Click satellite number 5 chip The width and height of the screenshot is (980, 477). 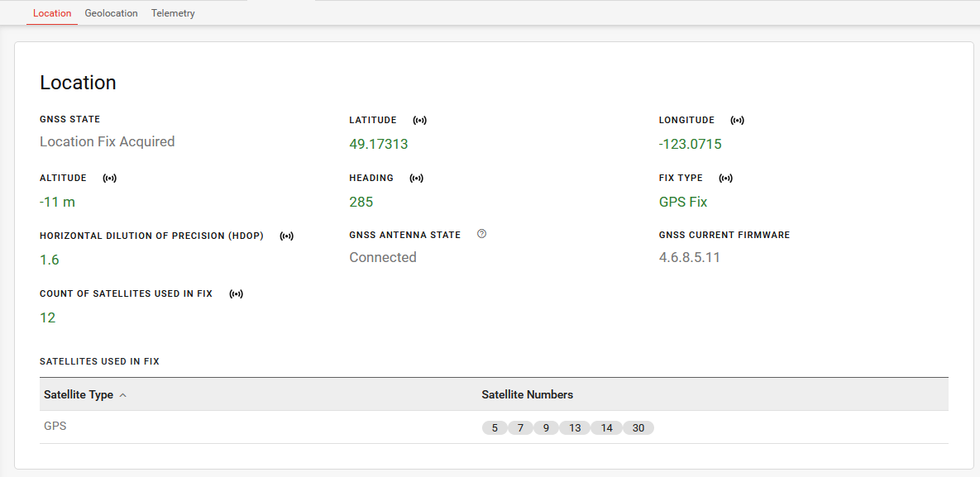tap(495, 428)
